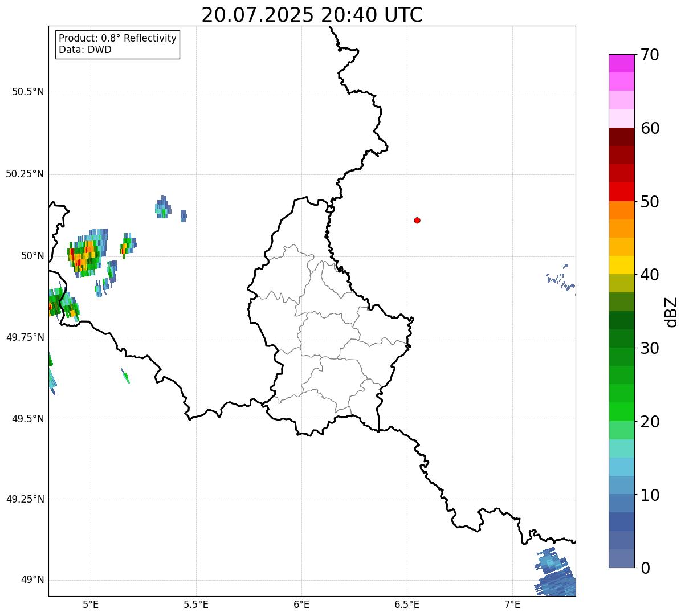Viewport: 685px width, 616px height.
Task: Select the 50.25°N latitude label
Action: 25,174
